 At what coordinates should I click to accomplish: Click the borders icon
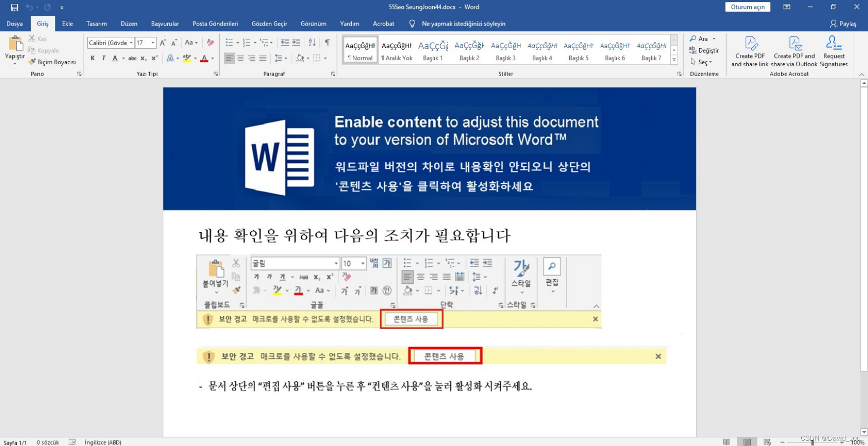pyautogui.click(x=317, y=58)
